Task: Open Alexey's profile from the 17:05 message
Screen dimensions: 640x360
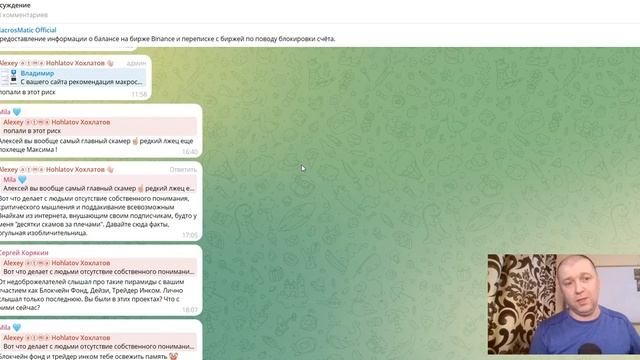Action: [52, 169]
